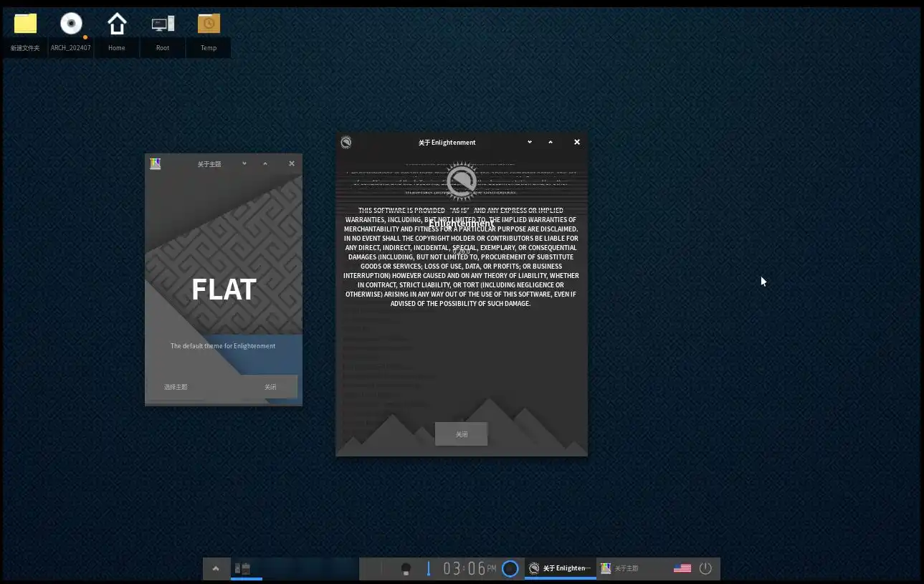924x584 pixels.
Task: Expand the up-arrow launcher on the shelf
Action: pos(216,569)
